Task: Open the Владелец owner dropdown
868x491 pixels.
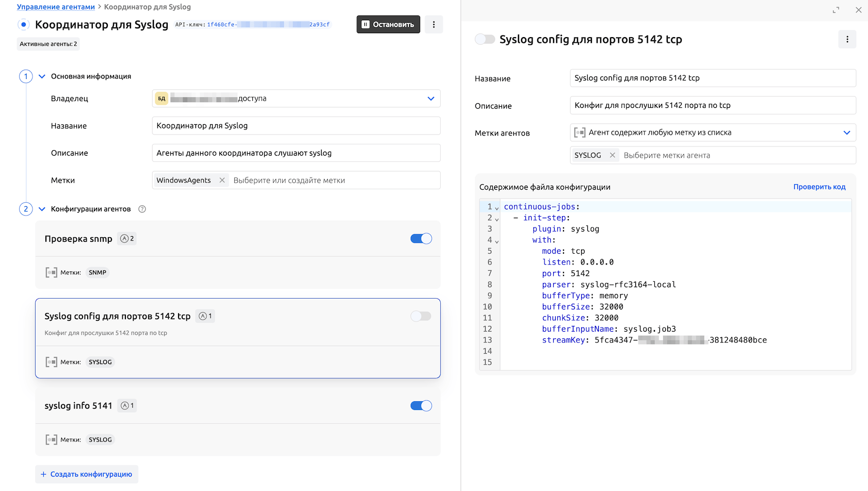Action: [x=430, y=99]
